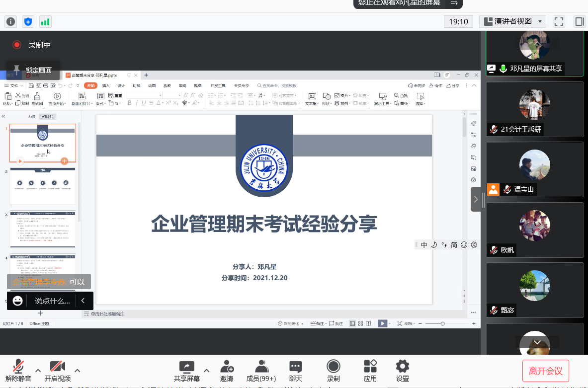Open the WPS 开始 ribbon tab
588x388 pixels.
(x=91, y=85)
